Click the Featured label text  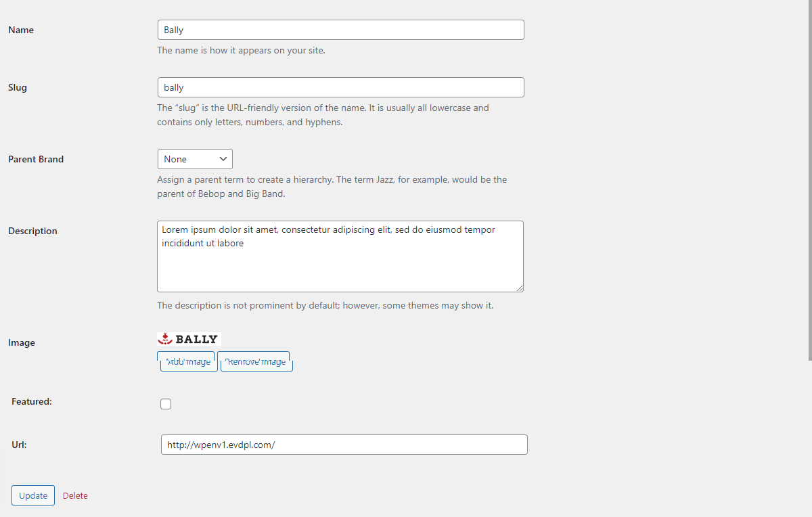pyautogui.click(x=32, y=401)
